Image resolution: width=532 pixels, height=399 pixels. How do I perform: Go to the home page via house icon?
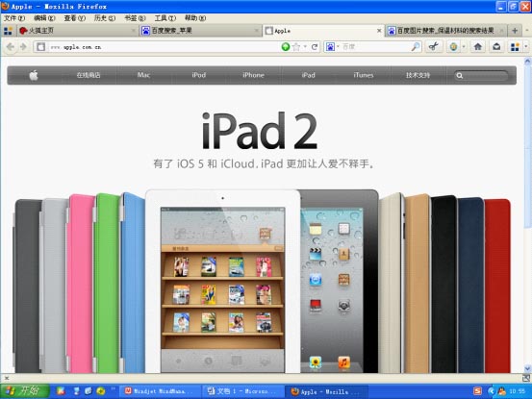click(478, 47)
